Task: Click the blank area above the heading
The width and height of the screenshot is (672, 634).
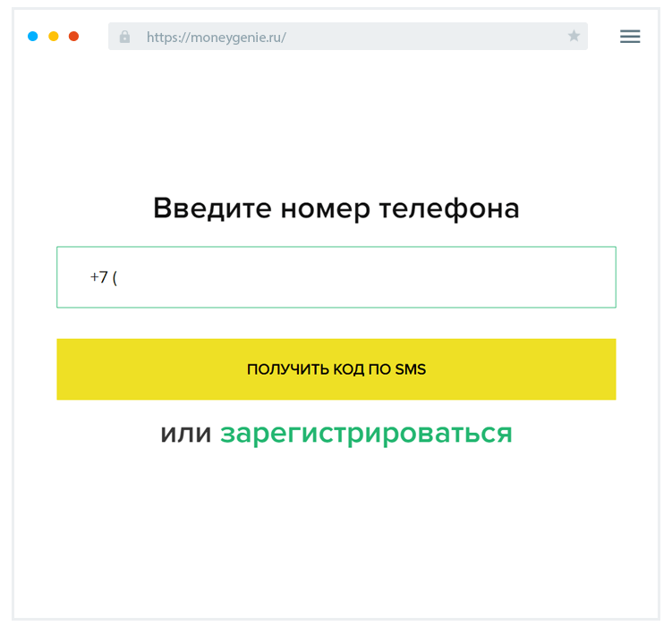Action: pyautogui.click(x=336, y=125)
